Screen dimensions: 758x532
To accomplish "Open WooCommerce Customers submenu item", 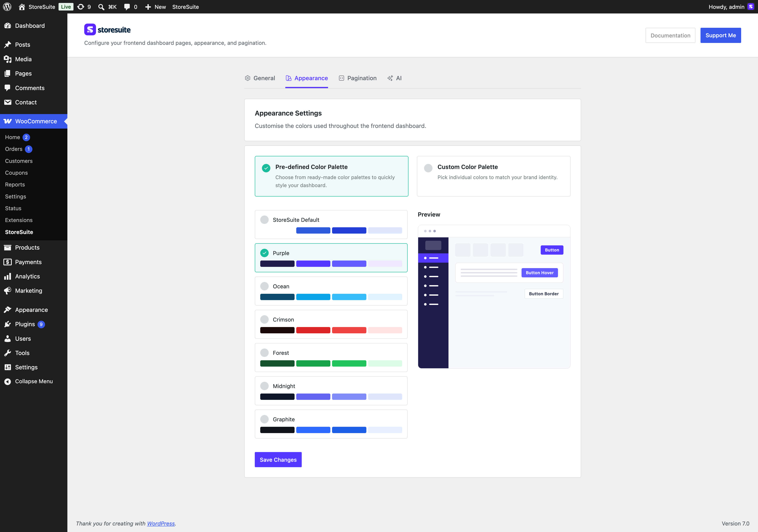I will point(19,161).
